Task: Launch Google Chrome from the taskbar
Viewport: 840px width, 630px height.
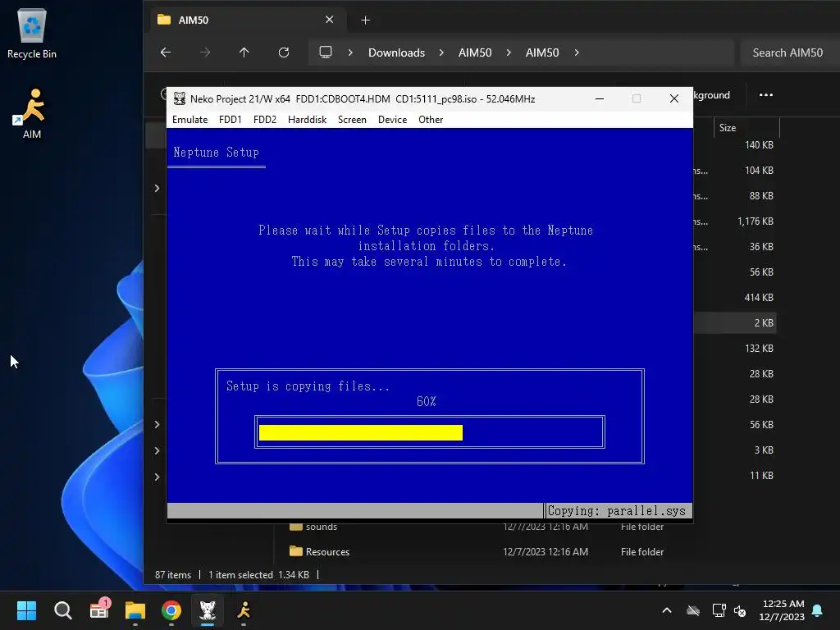Action: [x=171, y=610]
